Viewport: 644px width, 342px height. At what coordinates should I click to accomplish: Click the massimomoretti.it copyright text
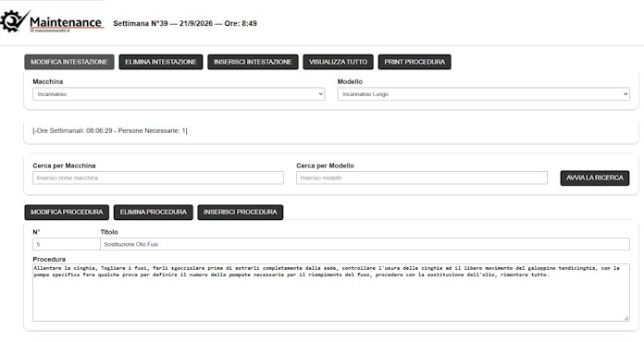(x=50, y=31)
